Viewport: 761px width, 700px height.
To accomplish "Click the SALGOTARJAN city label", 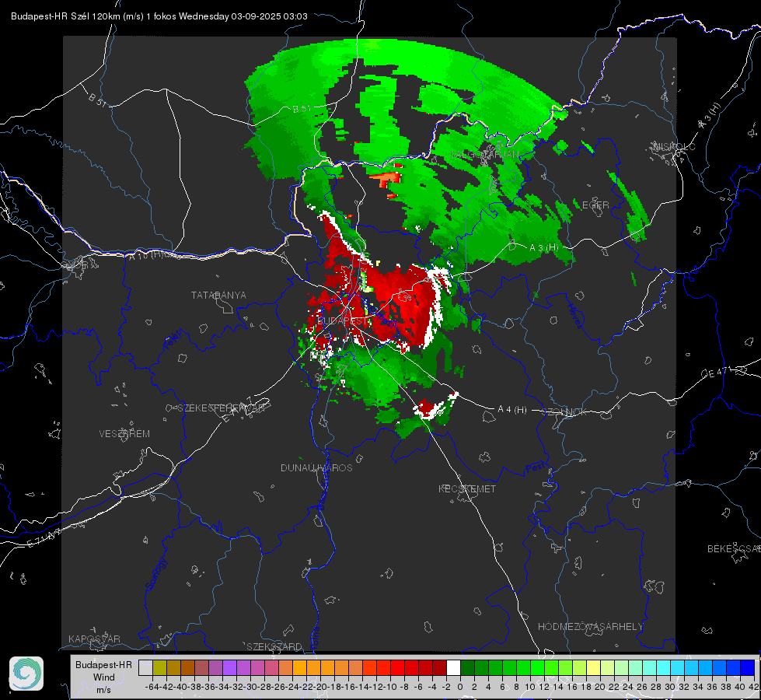I will tap(483, 155).
